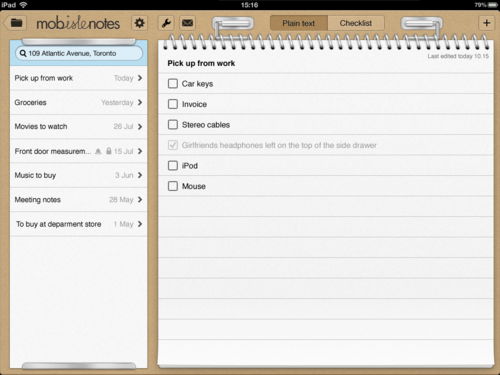
Task: Click the Yesterday date on Groceries row
Action: click(x=117, y=102)
